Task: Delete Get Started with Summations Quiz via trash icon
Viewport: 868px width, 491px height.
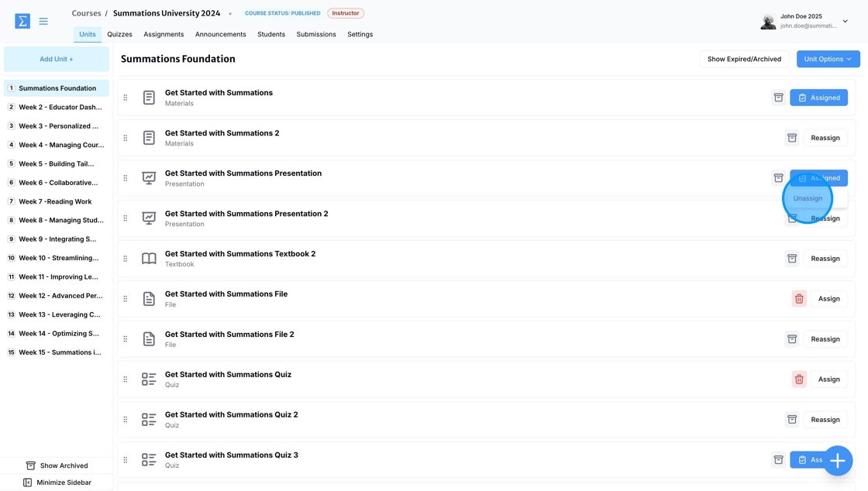Action: 799,379
